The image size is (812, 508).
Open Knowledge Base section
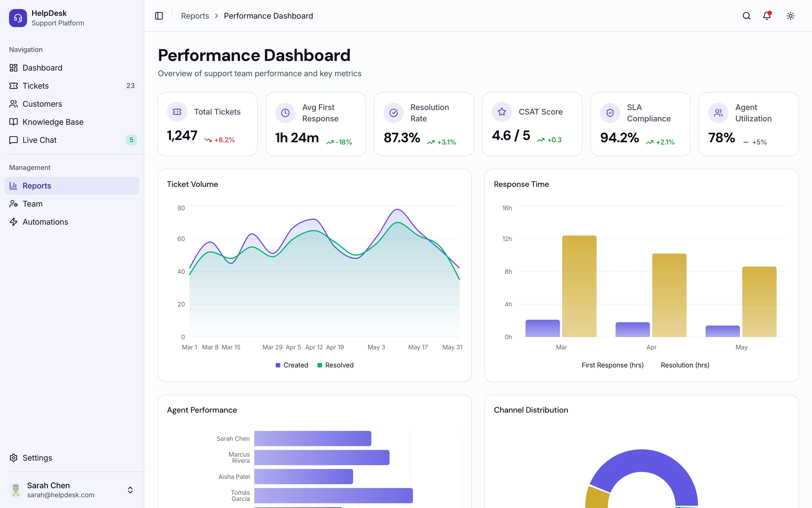click(72, 122)
